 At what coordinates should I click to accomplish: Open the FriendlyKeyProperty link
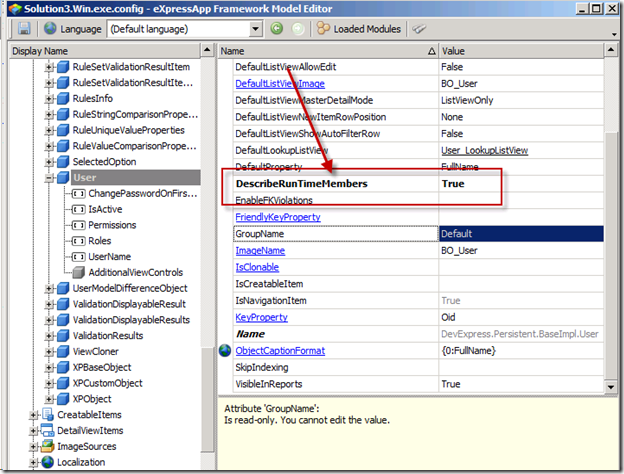click(278, 217)
